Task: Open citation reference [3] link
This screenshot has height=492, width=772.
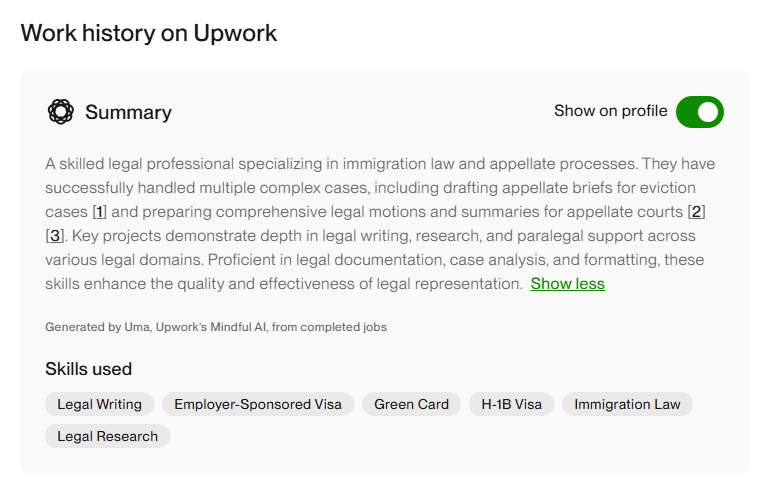Action: pyautogui.click(x=56, y=236)
